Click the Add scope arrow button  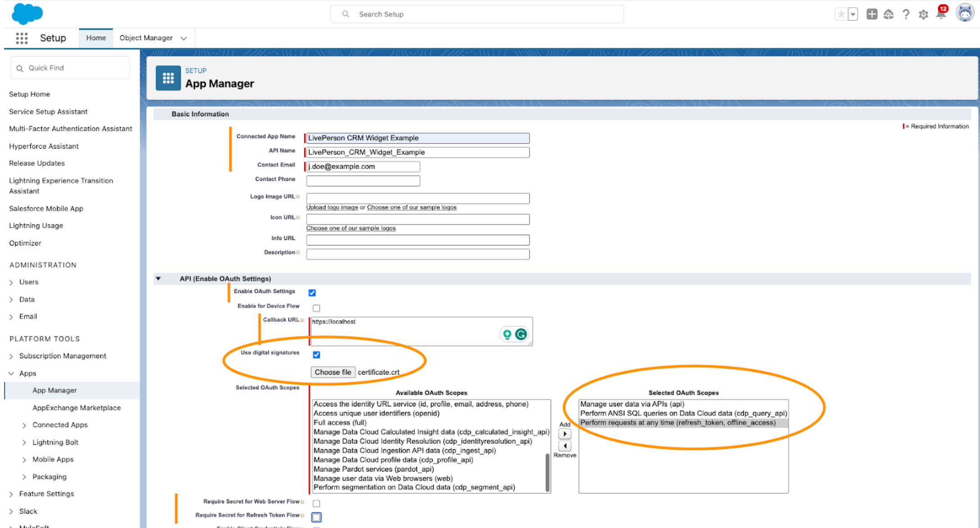565,434
